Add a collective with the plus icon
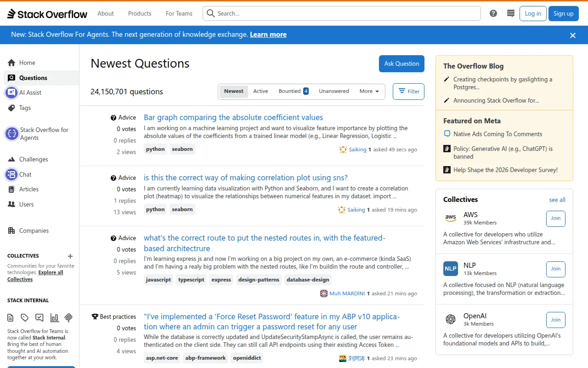 [70, 256]
